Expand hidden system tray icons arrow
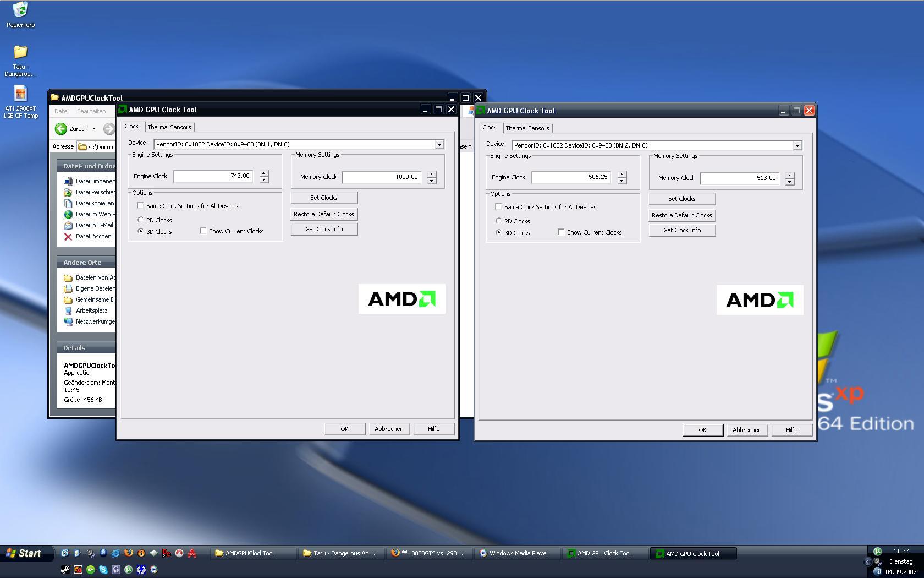The height and width of the screenshot is (578, 924). 868,562
